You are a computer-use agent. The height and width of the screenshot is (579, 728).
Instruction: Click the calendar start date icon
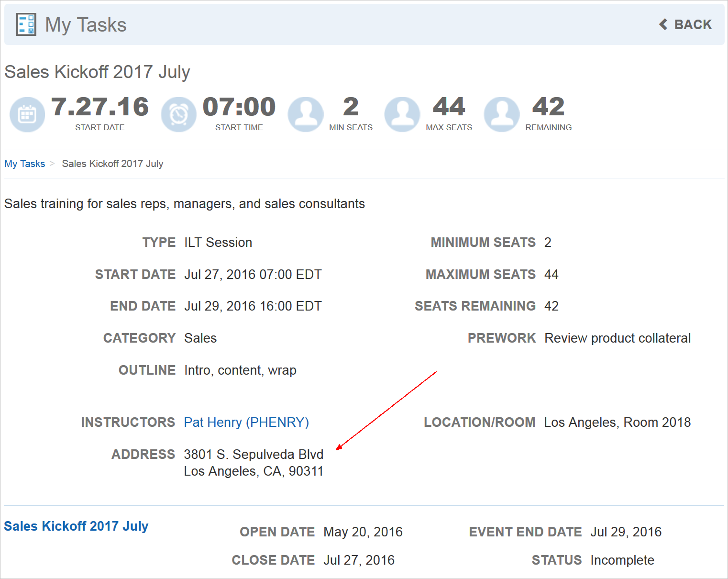[x=27, y=114]
